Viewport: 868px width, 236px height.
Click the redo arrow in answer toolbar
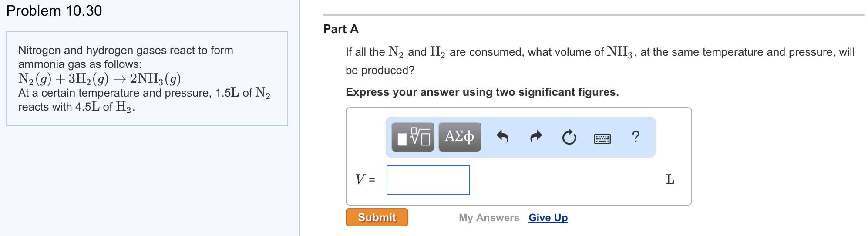(x=536, y=137)
